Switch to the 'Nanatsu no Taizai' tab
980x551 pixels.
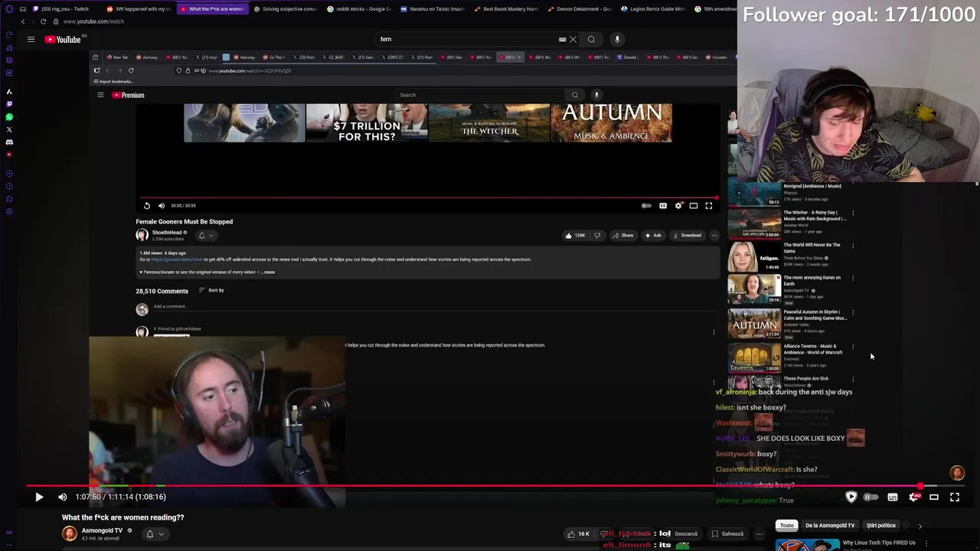433,9
